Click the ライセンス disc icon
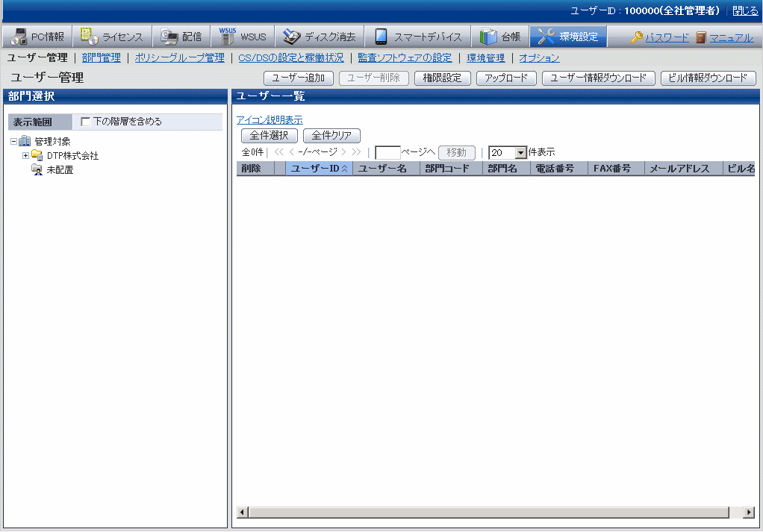 89,37
